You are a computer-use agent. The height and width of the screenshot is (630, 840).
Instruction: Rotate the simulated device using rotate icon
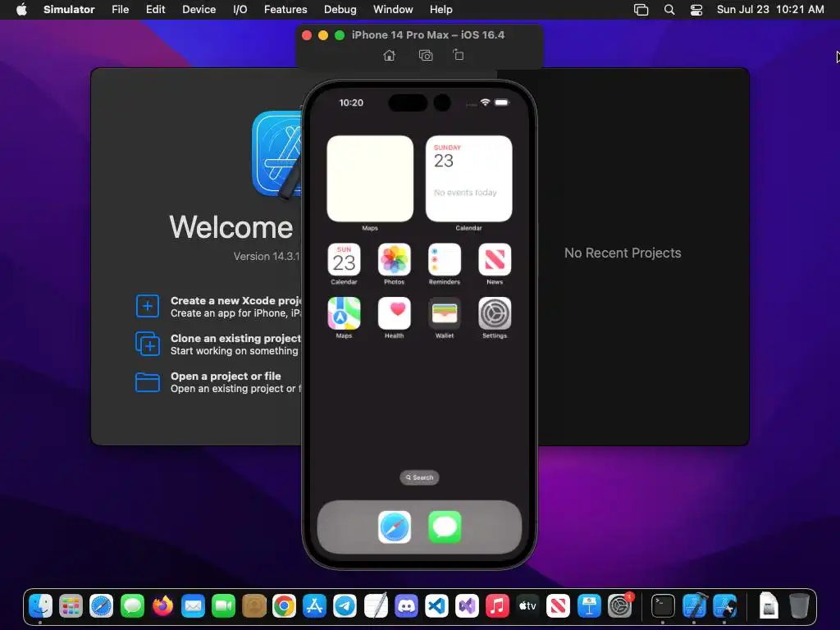coord(458,55)
